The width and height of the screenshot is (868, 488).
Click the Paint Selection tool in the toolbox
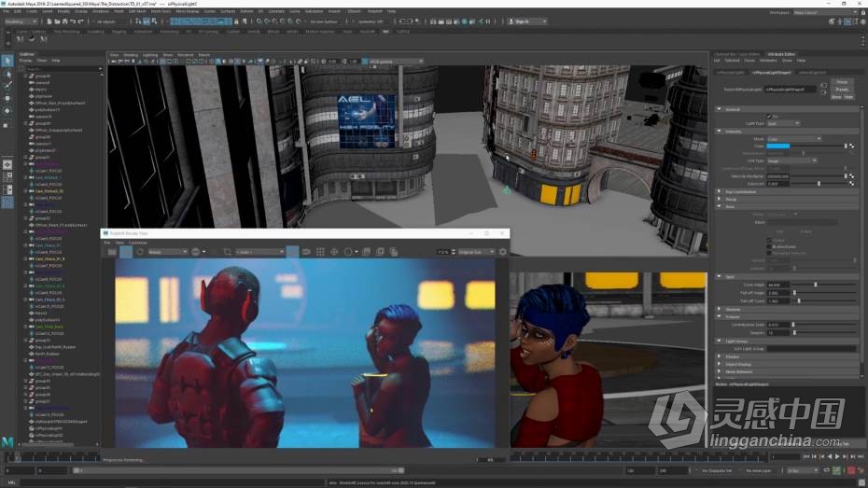coord(7,85)
